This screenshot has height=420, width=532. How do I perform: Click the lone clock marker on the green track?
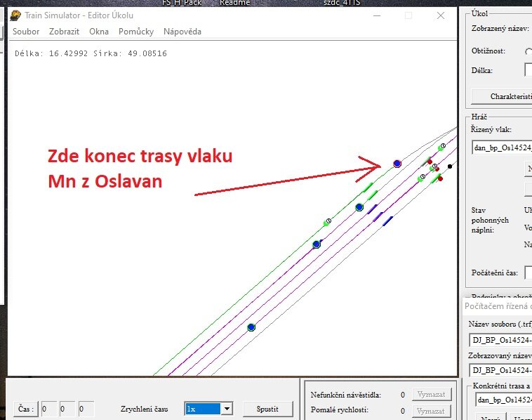pos(328,221)
